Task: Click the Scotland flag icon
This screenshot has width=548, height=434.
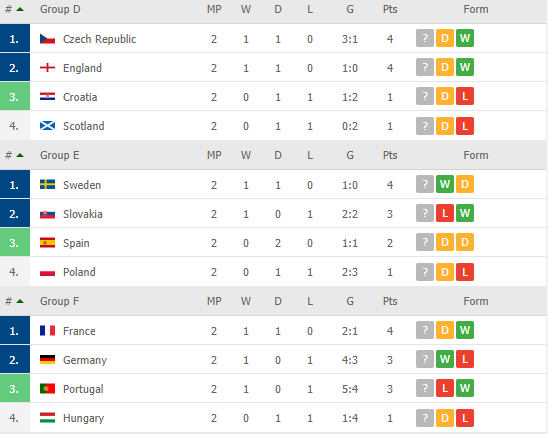Action: tap(47, 126)
